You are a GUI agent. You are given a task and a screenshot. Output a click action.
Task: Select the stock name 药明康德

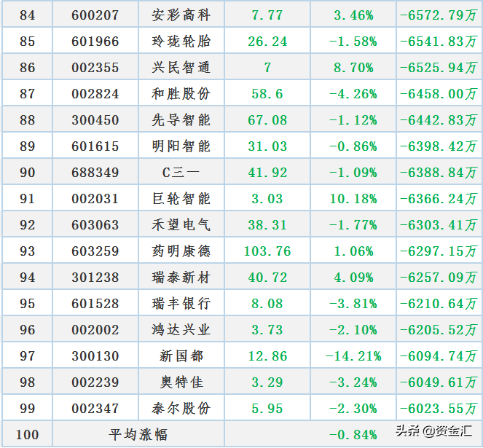(x=181, y=251)
